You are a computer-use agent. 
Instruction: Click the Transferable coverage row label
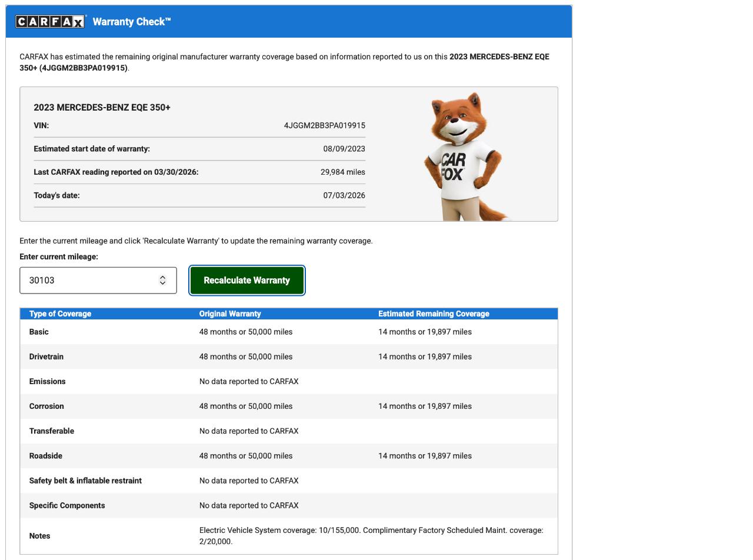(x=52, y=431)
